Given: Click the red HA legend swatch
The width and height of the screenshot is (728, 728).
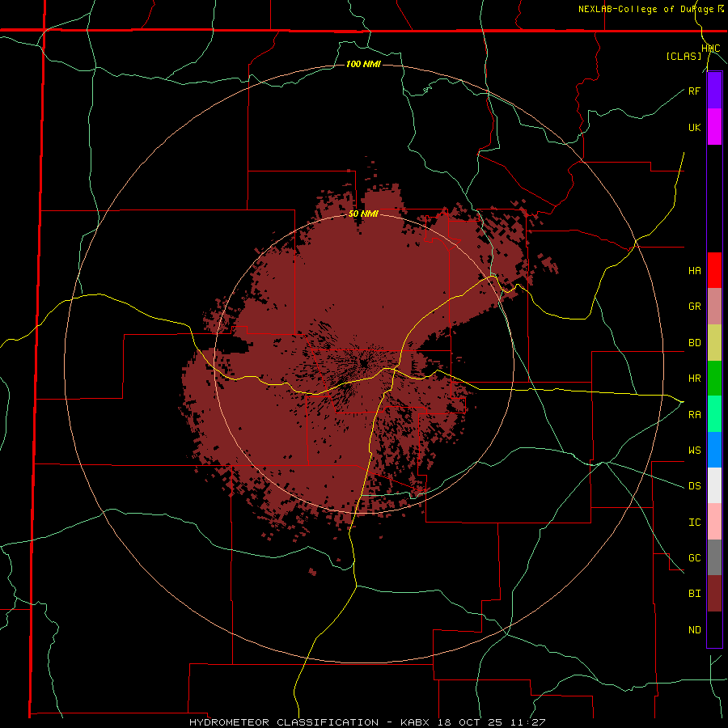Looking at the screenshot, I should coord(714,270).
